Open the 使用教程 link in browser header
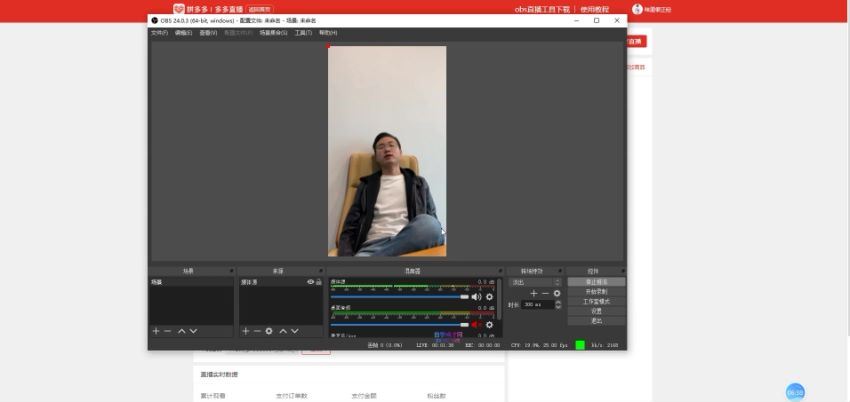This screenshot has height=402, width=850. coord(595,9)
